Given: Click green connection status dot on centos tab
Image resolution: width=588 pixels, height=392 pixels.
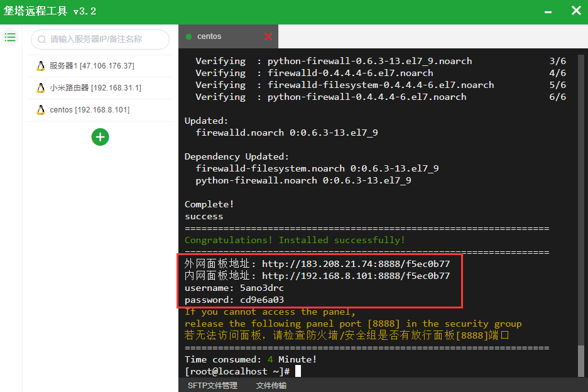Looking at the screenshot, I should 189,37.
